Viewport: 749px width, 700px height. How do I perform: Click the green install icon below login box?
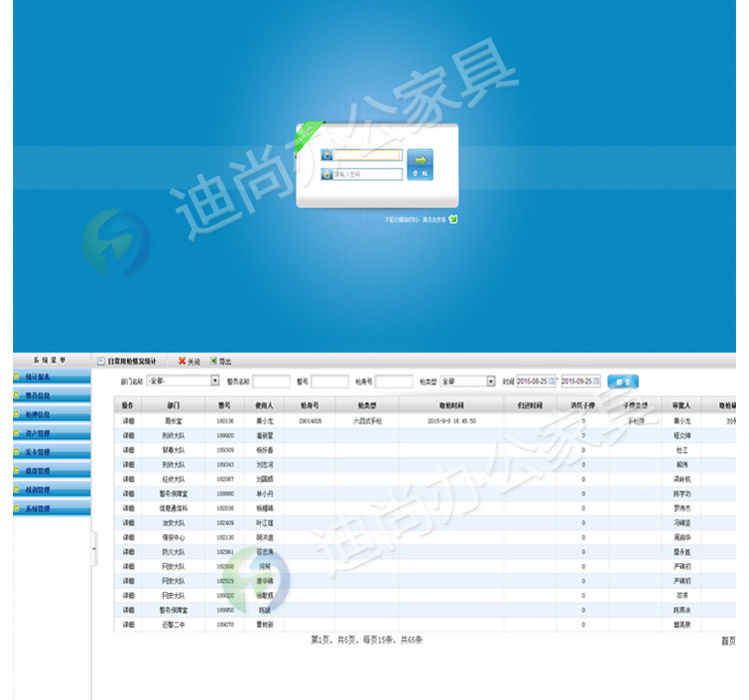[x=453, y=219]
